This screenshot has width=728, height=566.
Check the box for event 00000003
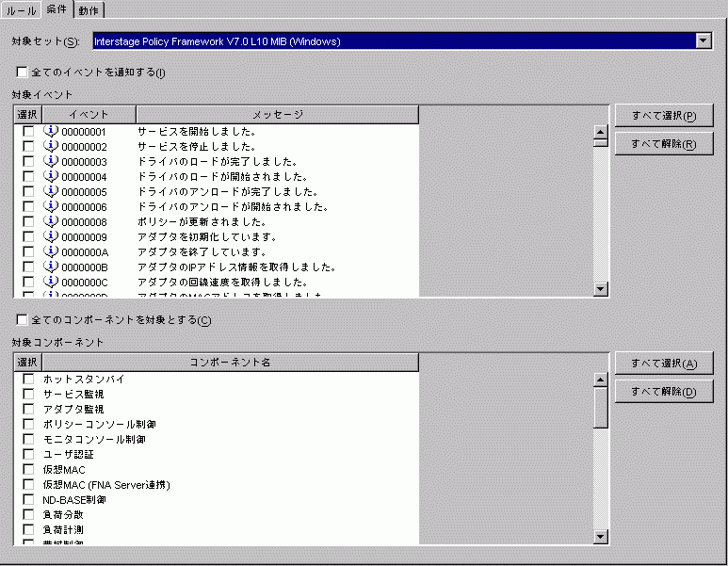pos(28,162)
